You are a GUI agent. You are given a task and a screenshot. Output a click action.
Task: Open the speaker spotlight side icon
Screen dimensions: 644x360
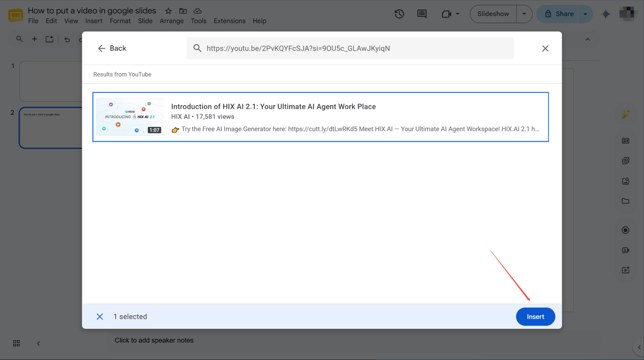click(x=625, y=250)
